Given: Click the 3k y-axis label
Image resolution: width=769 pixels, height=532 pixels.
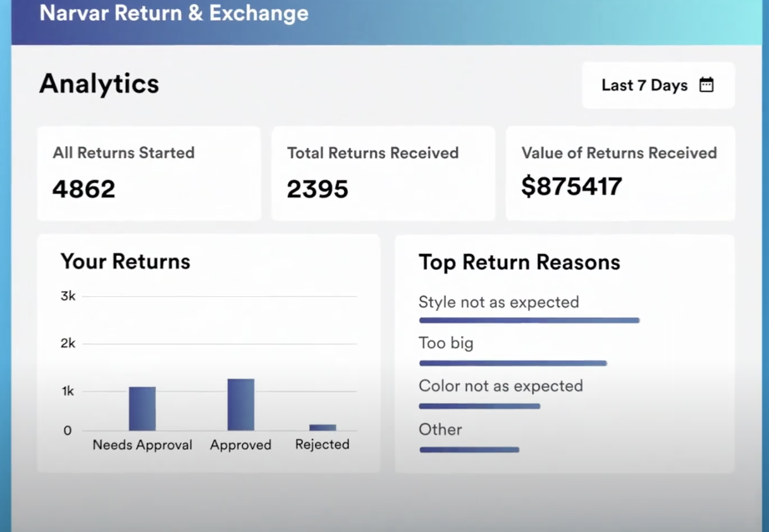Looking at the screenshot, I should tap(68, 296).
